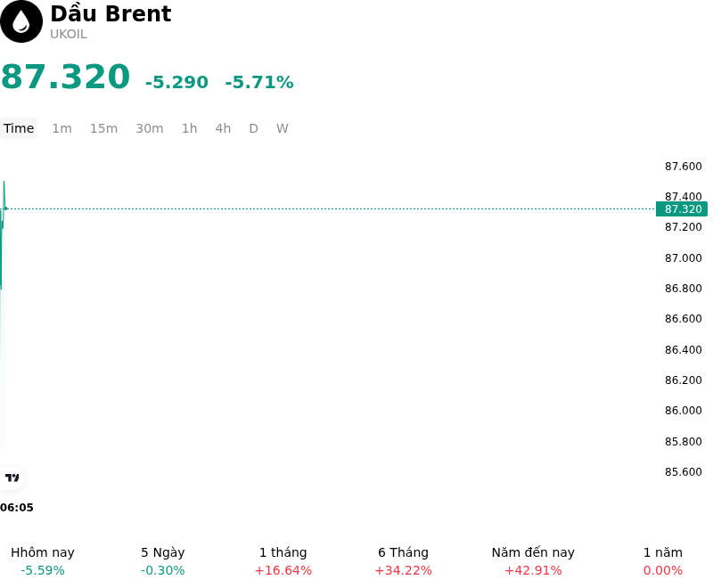Pick the 4h chart interval
This screenshot has width=713, height=588.
coord(223,128)
